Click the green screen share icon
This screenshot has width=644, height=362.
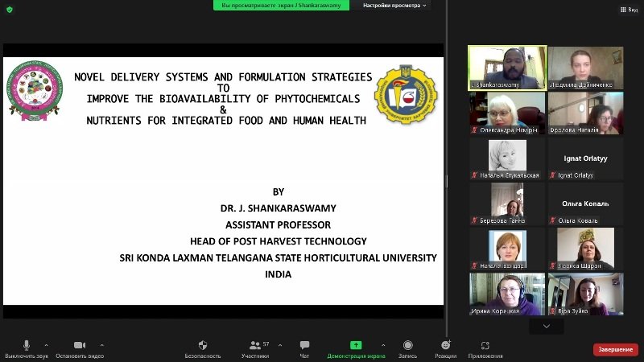(356, 345)
